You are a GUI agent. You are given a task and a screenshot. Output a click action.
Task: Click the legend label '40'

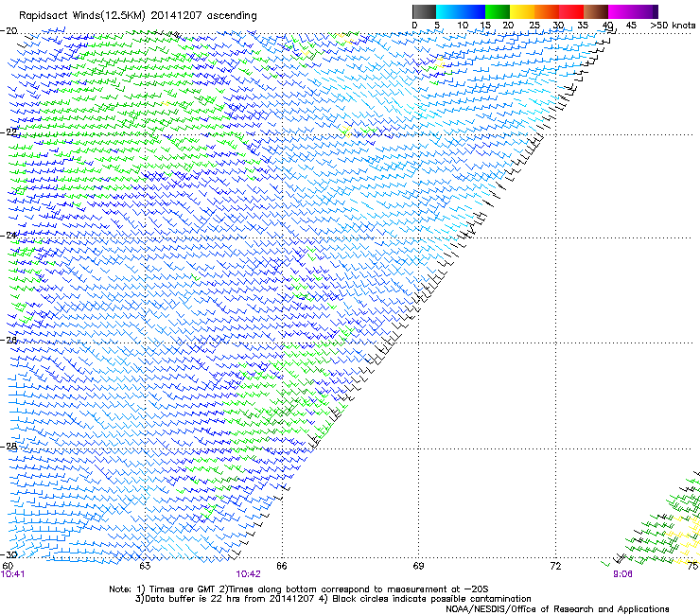[x=607, y=26]
